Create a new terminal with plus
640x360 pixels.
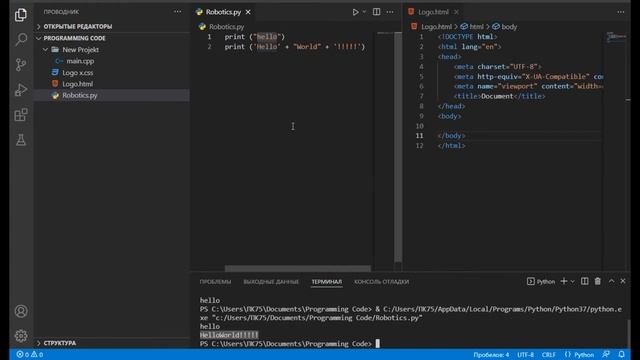(x=564, y=281)
